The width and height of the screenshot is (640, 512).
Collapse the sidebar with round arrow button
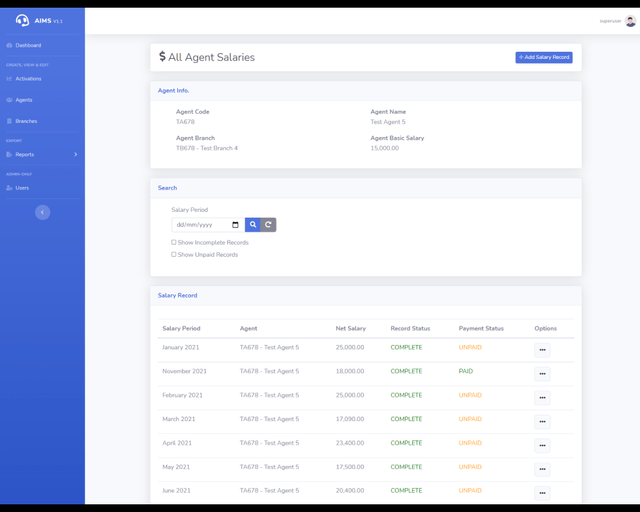point(42,212)
